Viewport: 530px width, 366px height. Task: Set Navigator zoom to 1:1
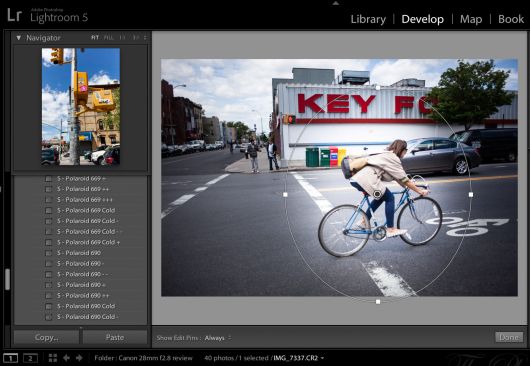(123, 38)
